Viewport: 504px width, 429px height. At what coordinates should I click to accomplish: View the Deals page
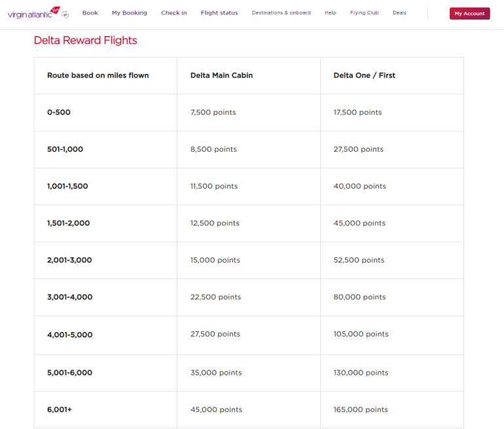pyautogui.click(x=399, y=13)
